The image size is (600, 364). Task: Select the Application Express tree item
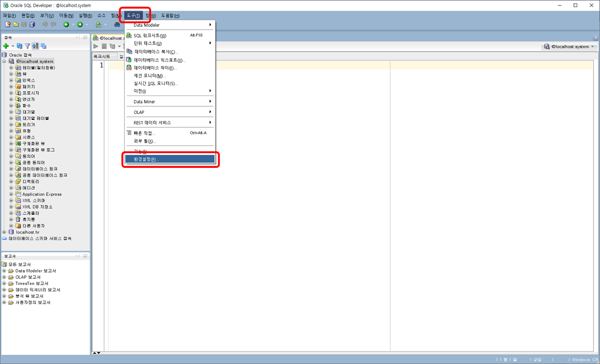click(42, 194)
